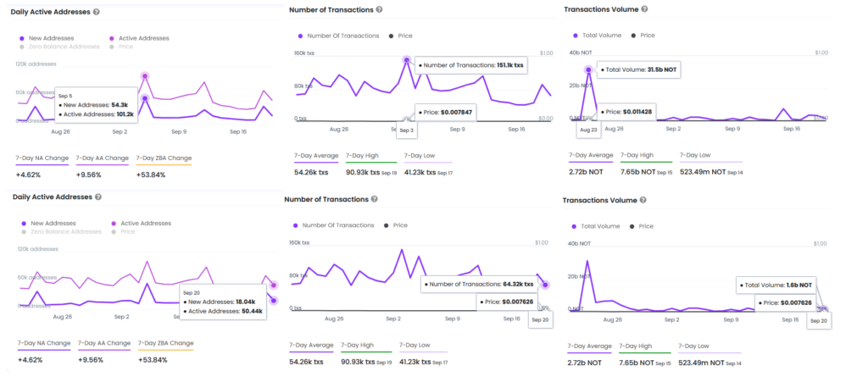This screenshot has height=377, width=868.
Task: Toggle New Addresses legend in upper addresses chart
Action: 47,38
